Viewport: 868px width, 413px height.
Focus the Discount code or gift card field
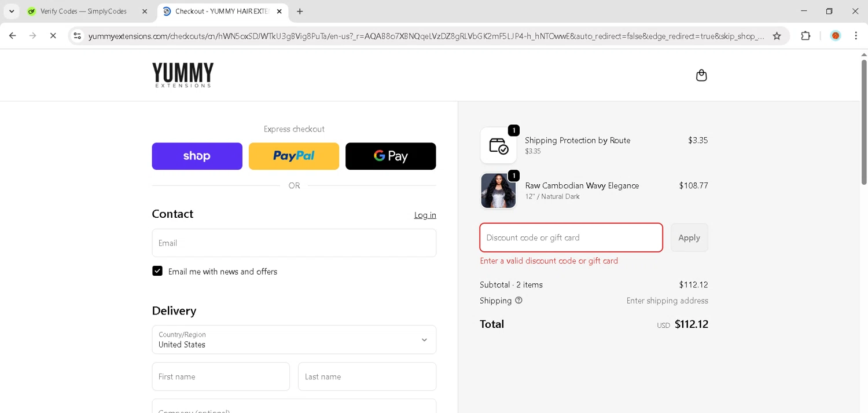pyautogui.click(x=571, y=237)
